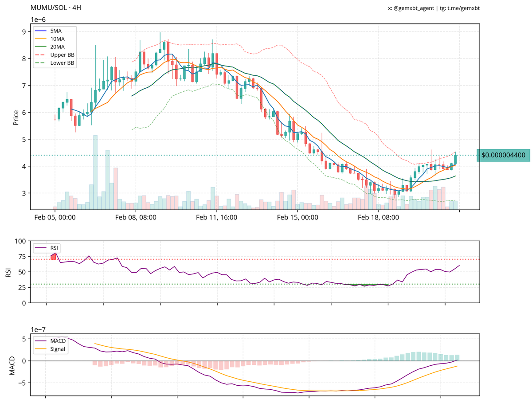
Task: Click the MUMU/SOL · 4H chart title
Action: point(56,8)
